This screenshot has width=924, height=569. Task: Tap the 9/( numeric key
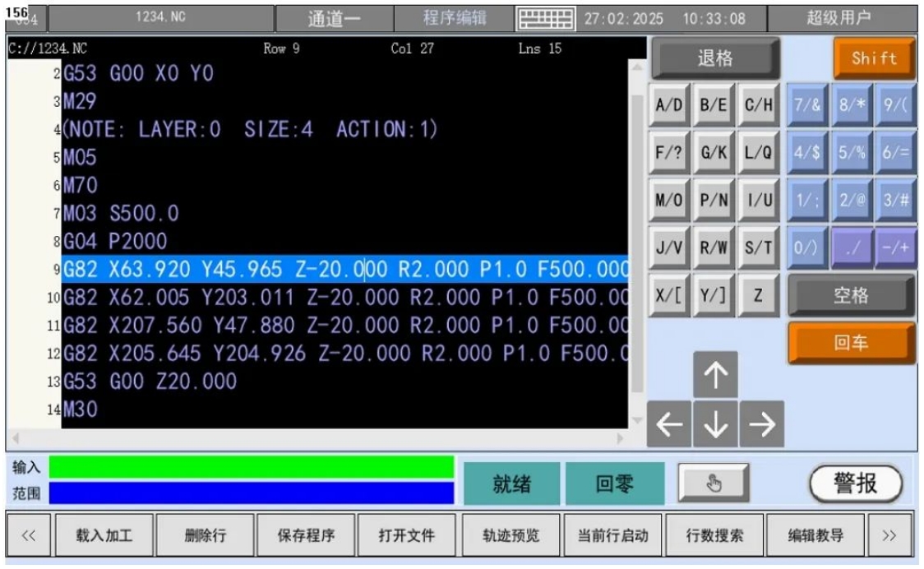pos(896,105)
